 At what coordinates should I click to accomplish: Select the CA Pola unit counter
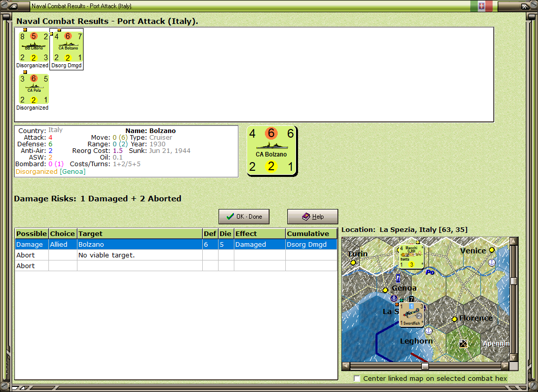click(34, 89)
